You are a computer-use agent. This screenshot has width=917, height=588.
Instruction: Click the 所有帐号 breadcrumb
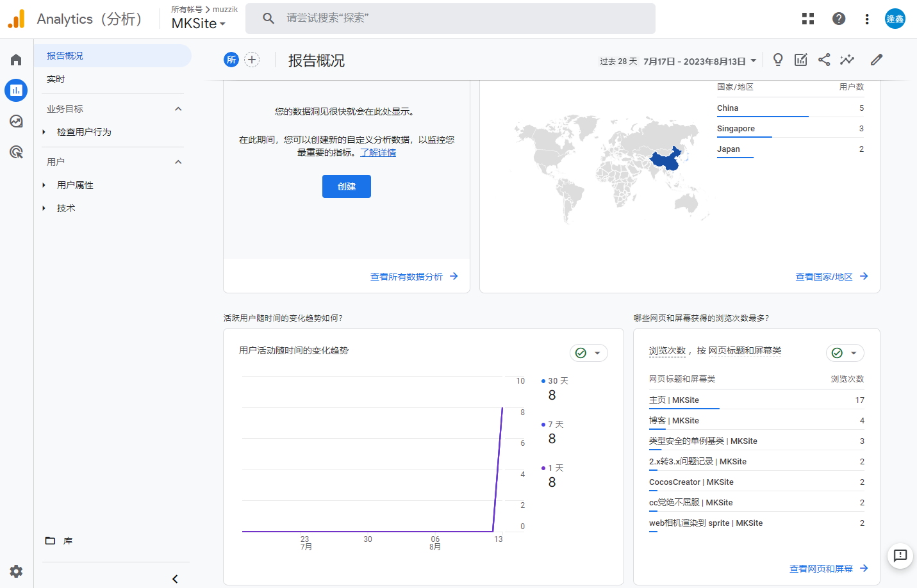point(186,10)
